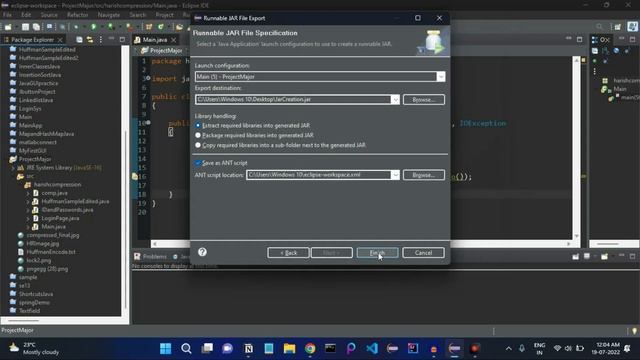This screenshot has height=360, width=640.
Task: Click Browse next to Export destination
Action: point(424,100)
